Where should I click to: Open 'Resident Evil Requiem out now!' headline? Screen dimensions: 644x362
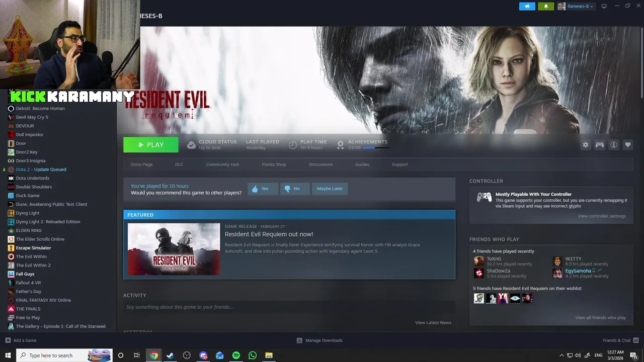click(x=269, y=234)
